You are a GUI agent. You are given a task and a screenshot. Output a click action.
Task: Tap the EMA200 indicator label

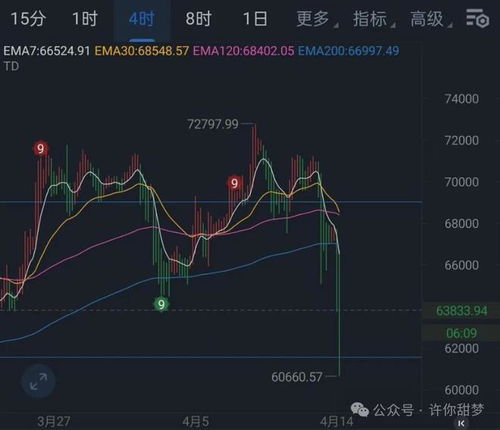point(348,51)
